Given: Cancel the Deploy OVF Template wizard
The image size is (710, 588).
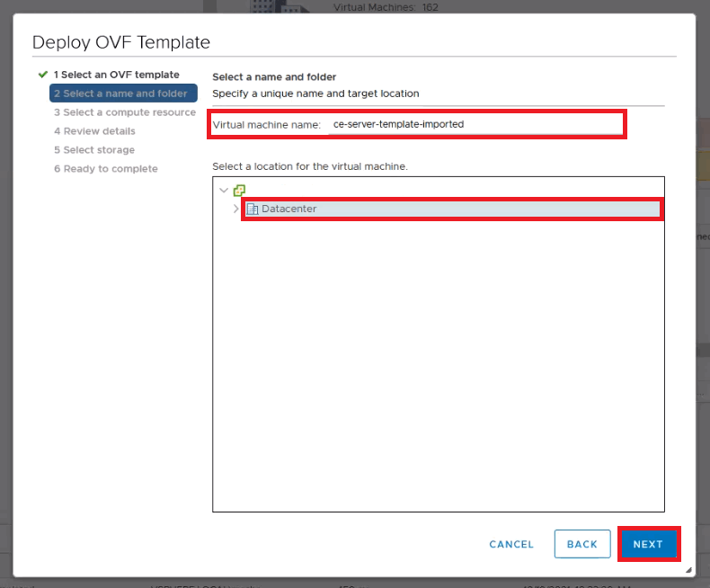Looking at the screenshot, I should pos(511,544).
